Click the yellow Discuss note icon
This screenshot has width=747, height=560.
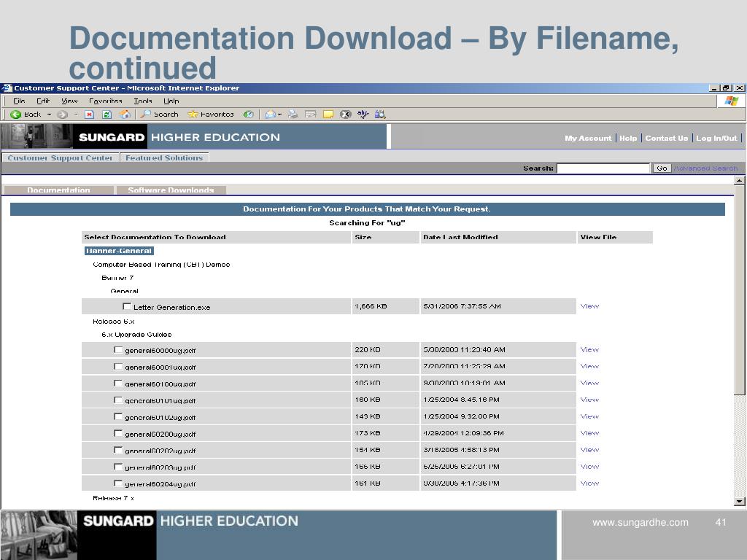point(328,114)
